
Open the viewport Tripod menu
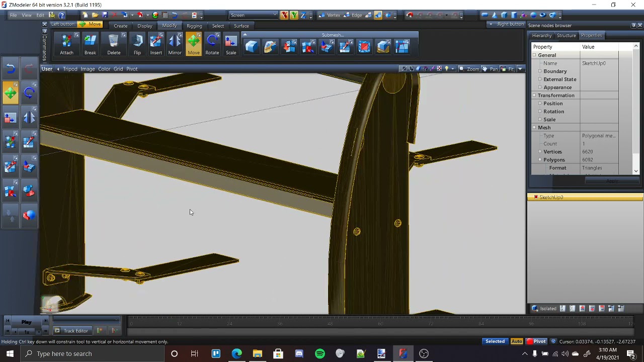70,69
